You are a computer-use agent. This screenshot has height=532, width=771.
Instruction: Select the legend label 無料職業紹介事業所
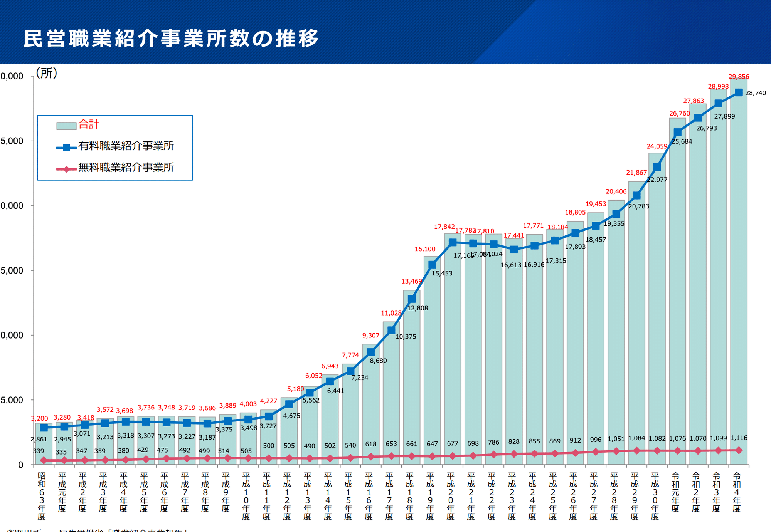pyautogui.click(x=126, y=168)
